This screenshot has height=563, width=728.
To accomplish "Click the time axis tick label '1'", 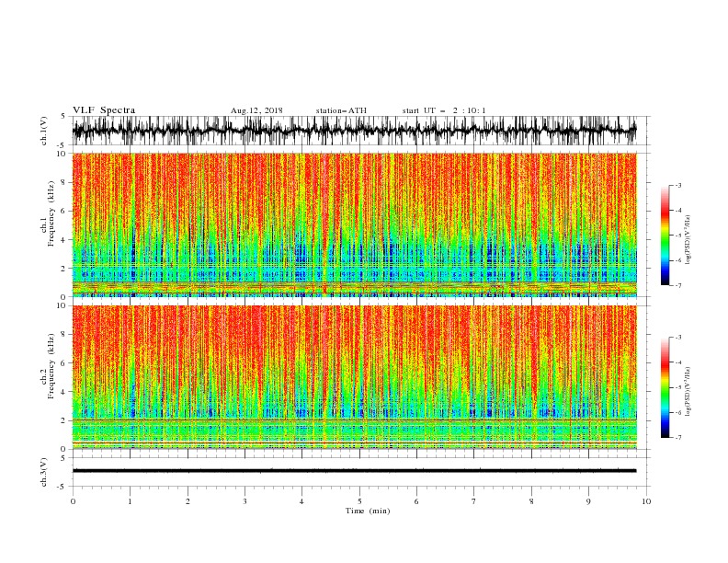I will click(x=130, y=501).
